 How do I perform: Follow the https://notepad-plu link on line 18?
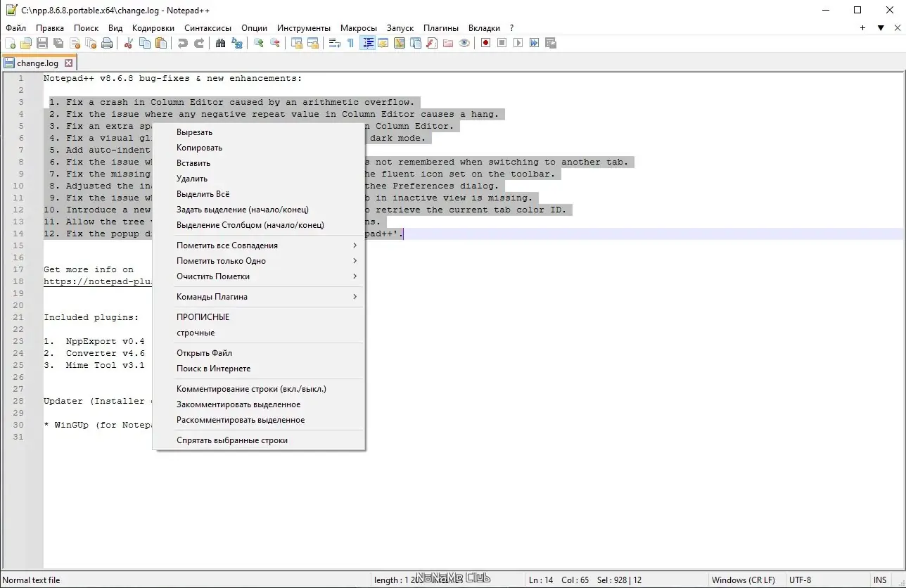pos(98,281)
